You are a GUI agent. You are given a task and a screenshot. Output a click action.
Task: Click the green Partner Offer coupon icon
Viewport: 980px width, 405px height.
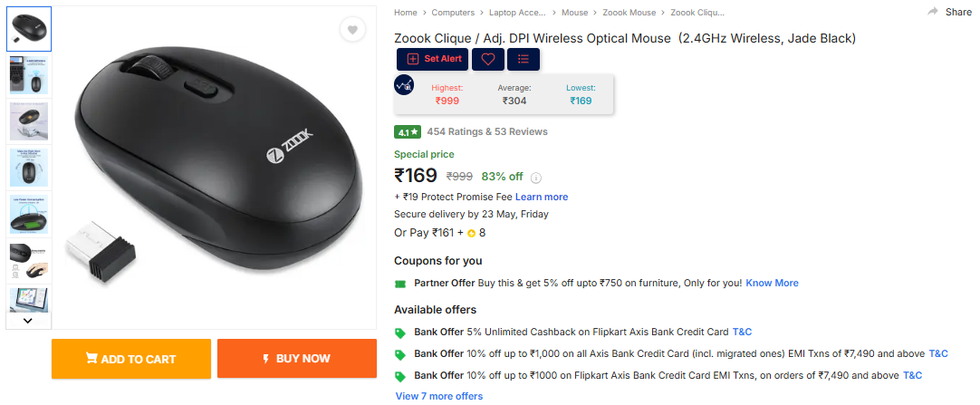tap(400, 284)
